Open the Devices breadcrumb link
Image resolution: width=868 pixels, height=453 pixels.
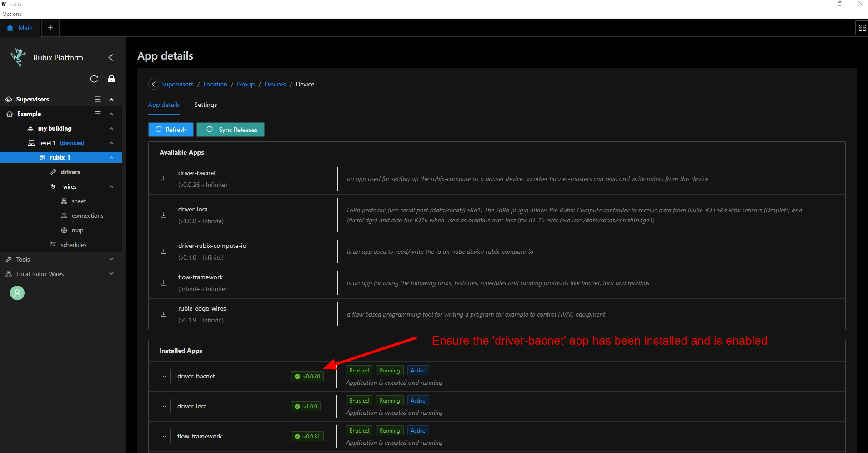(275, 84)
